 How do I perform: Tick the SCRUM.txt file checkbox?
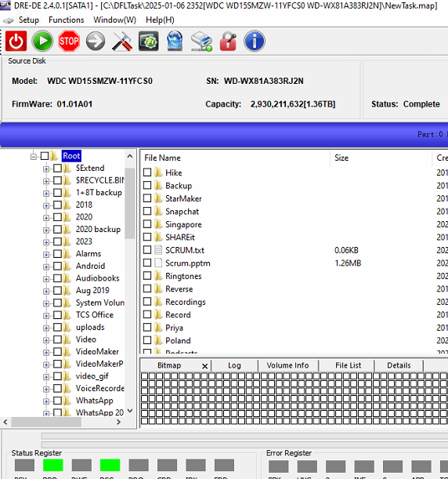[x=147, y=249]
